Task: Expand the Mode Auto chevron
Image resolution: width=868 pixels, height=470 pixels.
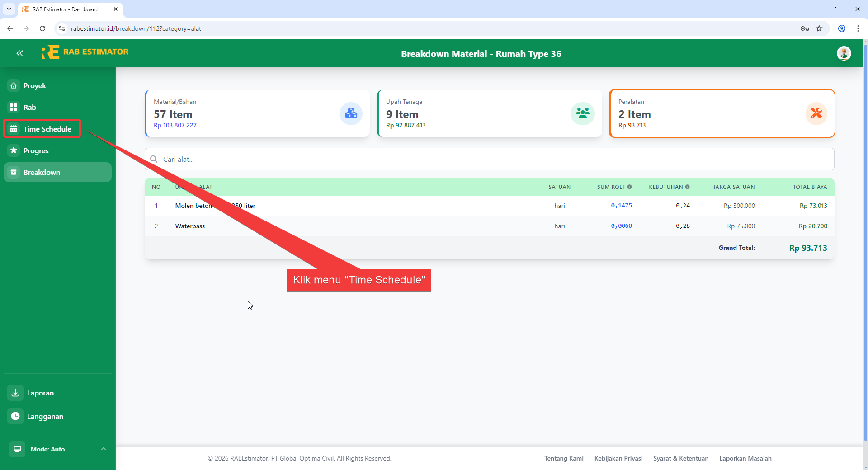Action: click(x=104, y=449)
